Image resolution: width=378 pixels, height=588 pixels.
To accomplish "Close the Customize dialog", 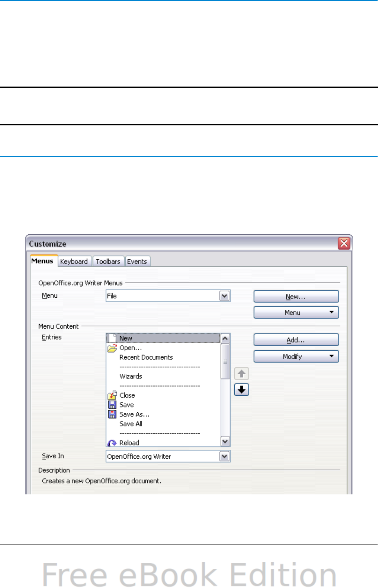I will tap(344, 244).
